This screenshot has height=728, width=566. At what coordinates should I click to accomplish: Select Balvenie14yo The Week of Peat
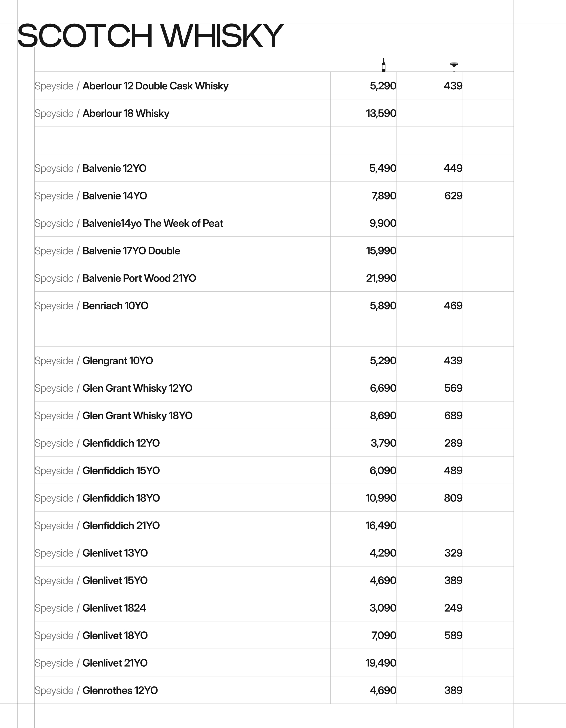click(x=153, y=223)
